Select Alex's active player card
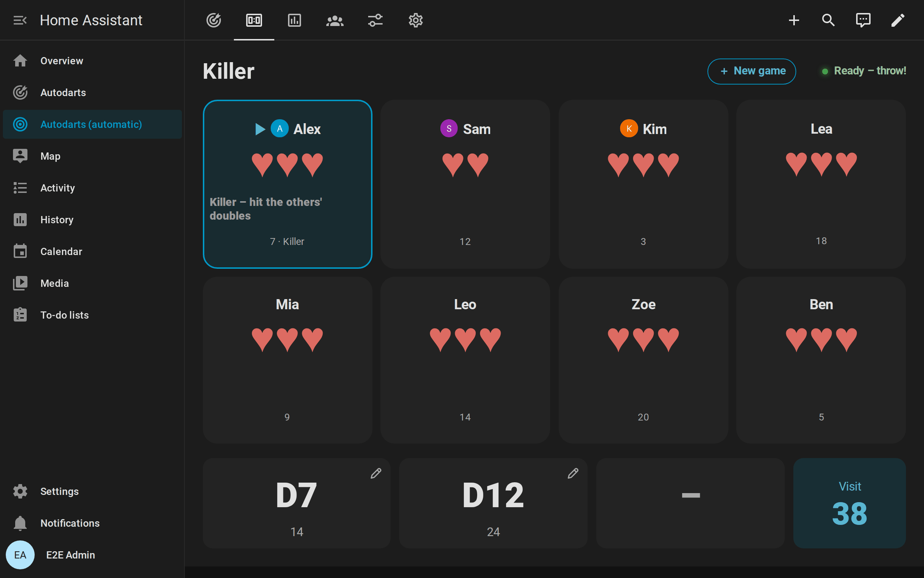 pyautogui.click(x=288, y=184)
